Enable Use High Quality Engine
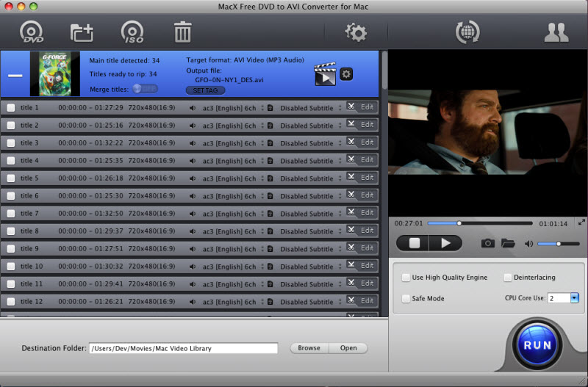This screenshot has height=387, width=588. pos(406,278)
